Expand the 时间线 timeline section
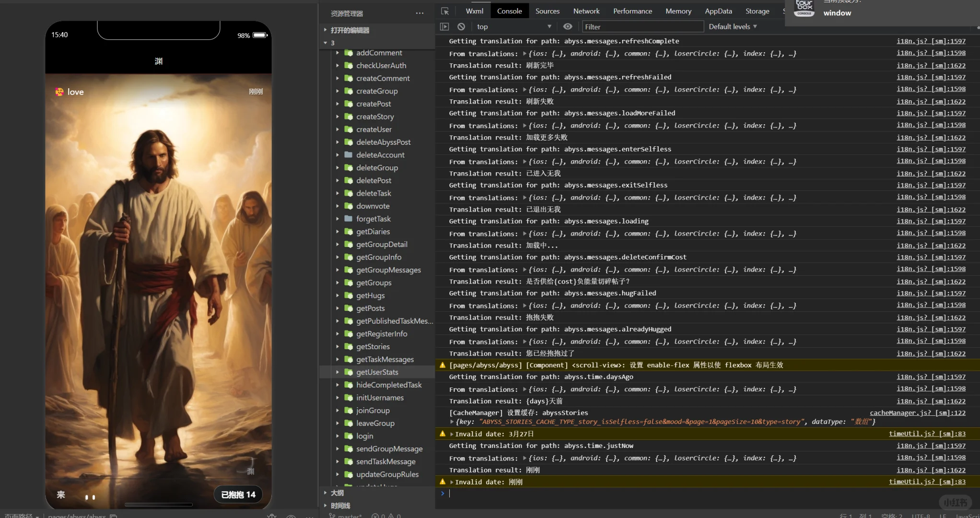Viewport: 980px width, 518px height. point(340,506)
